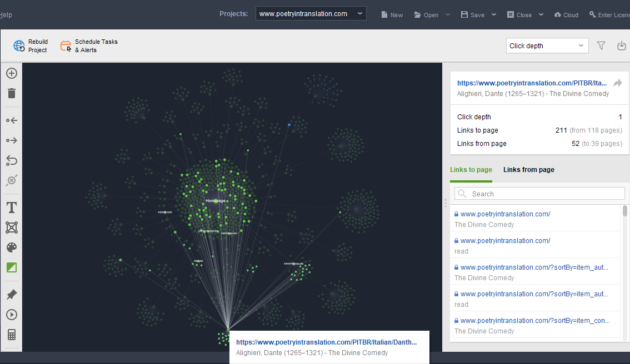Screen dimensions: 630x364
Task: Click Enter License key button
Action: click(609, 15)
